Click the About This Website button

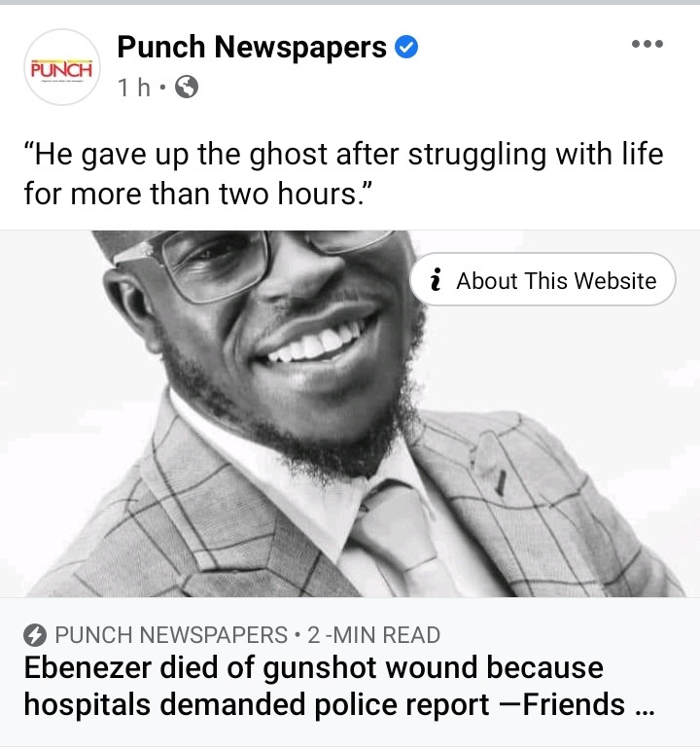coord(542,279)
